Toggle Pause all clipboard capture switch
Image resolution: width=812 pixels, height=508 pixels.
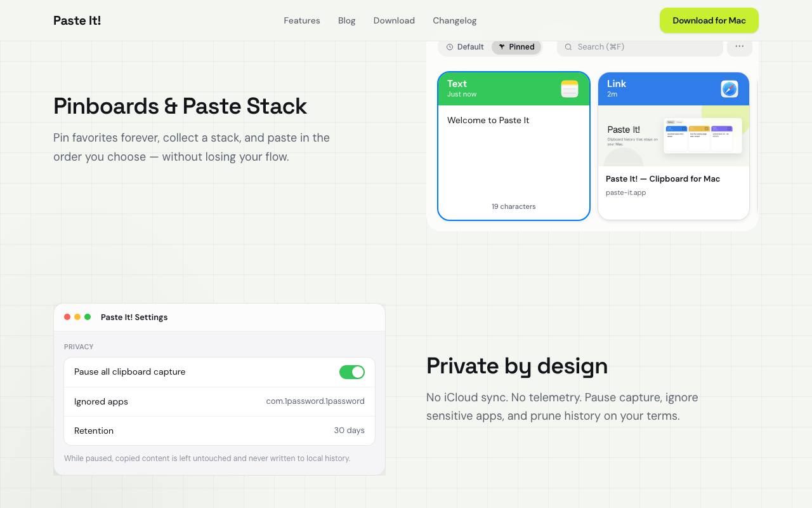[x=352, y=372]
